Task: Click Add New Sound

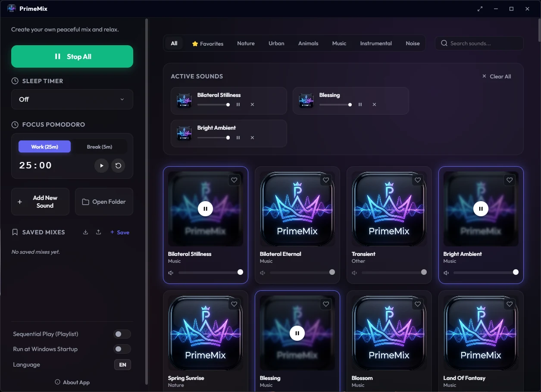Action: pyautogui.click(x=40, y=202)
